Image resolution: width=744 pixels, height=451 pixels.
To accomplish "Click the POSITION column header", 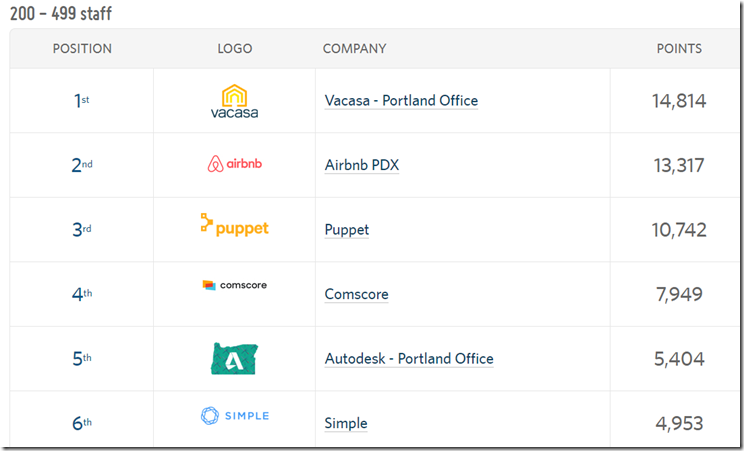I will pos(82,48).
